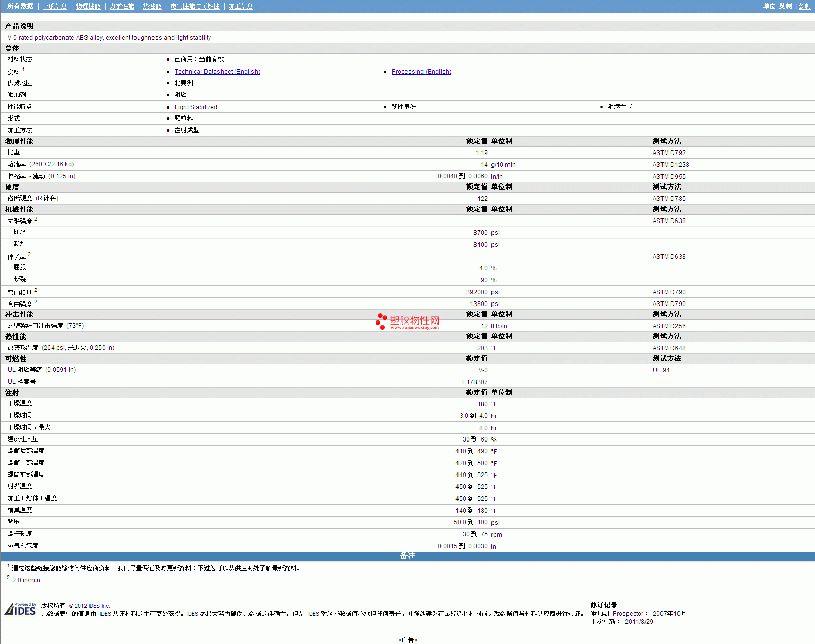Select the 螺杆转速 row label

click(x=20, y=534)
